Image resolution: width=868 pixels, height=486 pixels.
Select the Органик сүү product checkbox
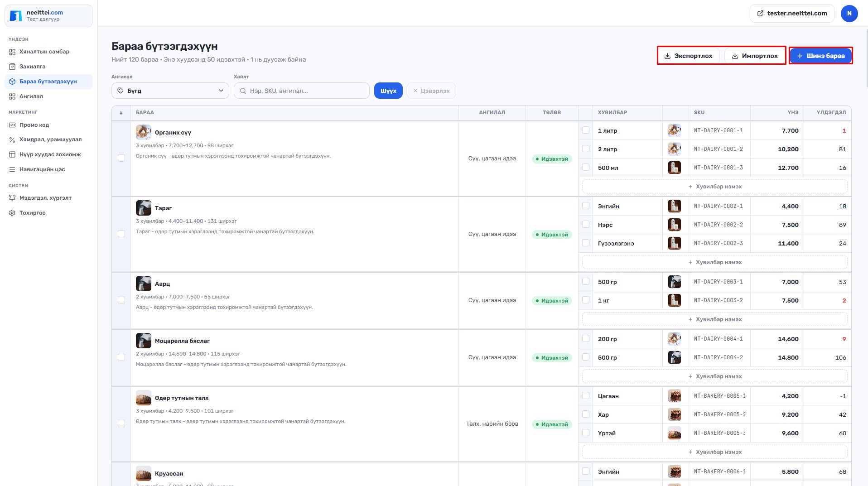(121, 158)
